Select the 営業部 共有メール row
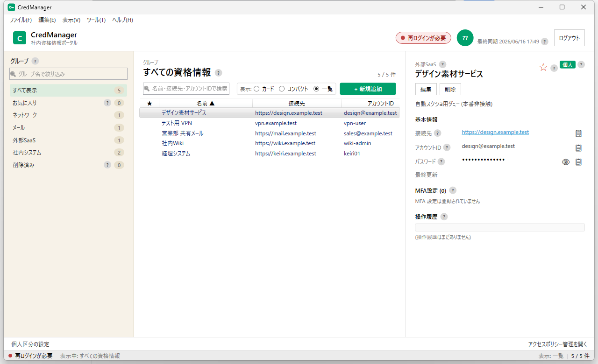598x364 pixels. [x=270, y=133]
